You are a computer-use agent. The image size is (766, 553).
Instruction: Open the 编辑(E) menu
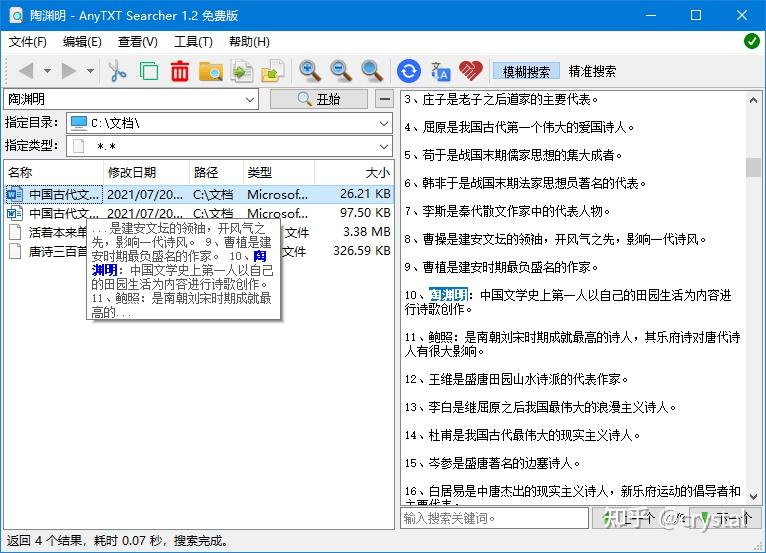point(82,42)
